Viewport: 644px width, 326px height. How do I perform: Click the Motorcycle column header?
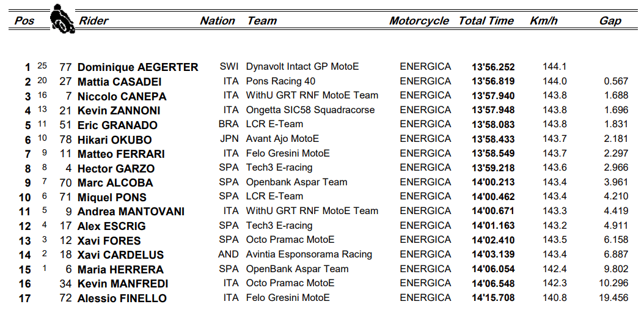point(419,21)
